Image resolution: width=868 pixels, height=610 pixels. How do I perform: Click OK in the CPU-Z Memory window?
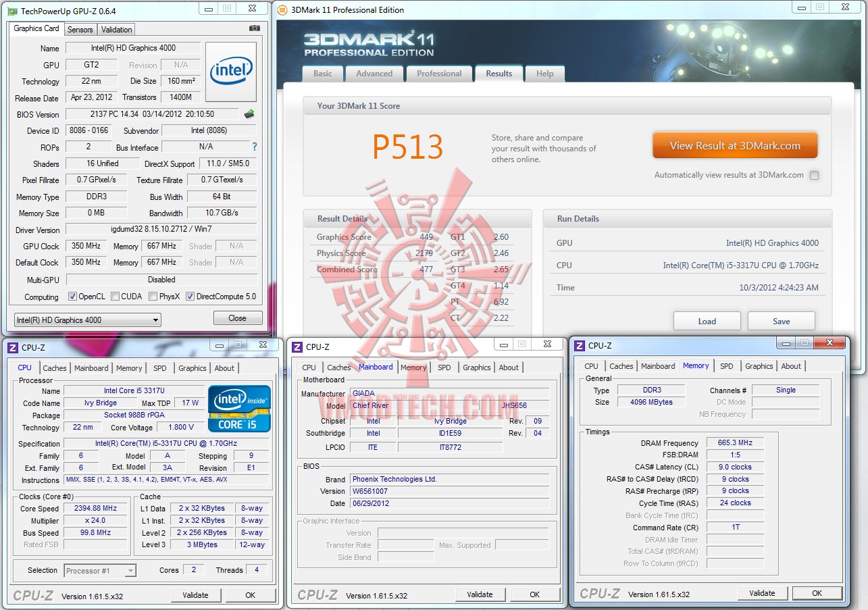(817, 593)
